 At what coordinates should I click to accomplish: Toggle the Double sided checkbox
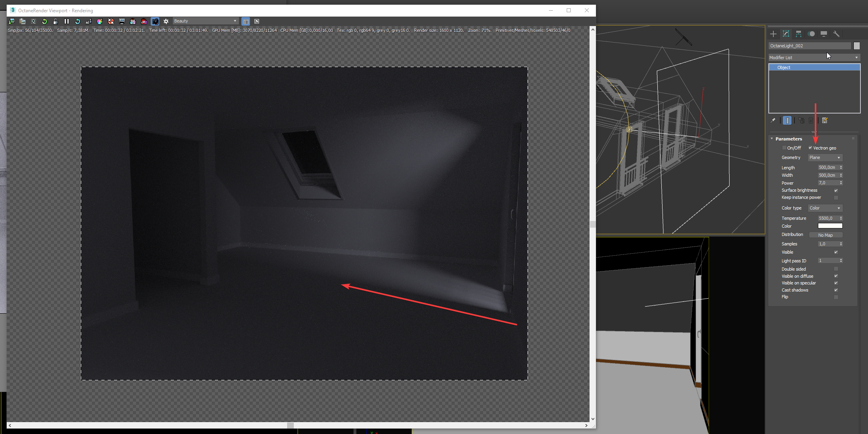point(836,269)
